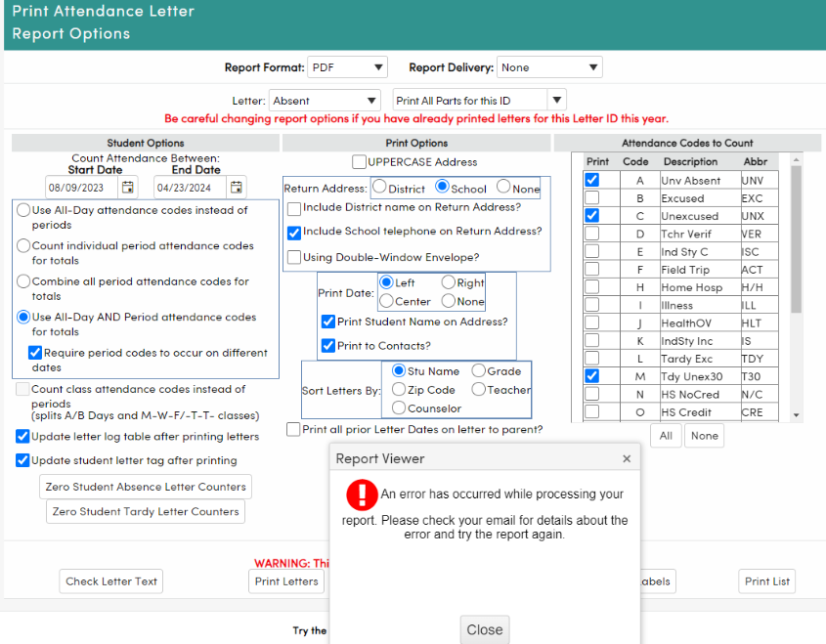Sort letters by Teacher
The height and width of the screenshot is (644, 826).
pyautogui.click(x=478, y=389)
